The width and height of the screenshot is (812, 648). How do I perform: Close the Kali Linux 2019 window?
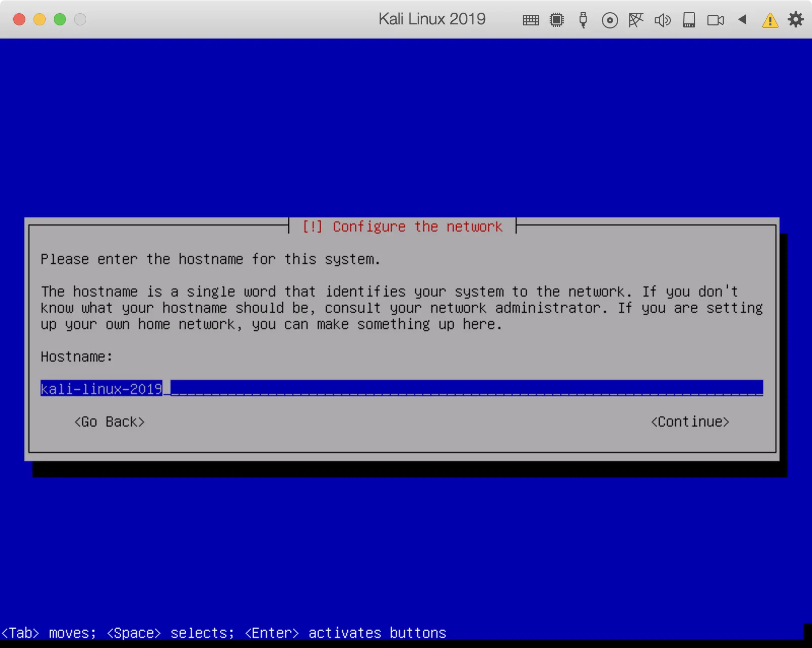pos(19,19)
